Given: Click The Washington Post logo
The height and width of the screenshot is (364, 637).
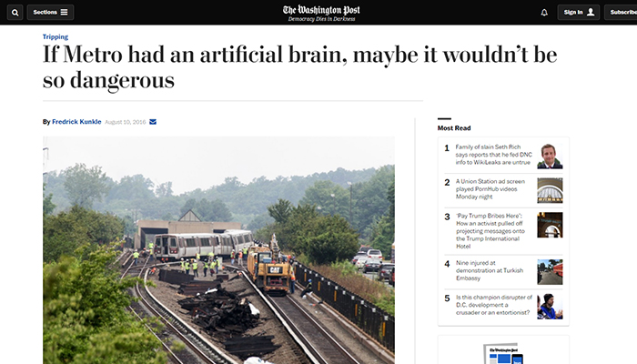Looking at the screenshot, I should pyautogui.click(x=320, y=12).
